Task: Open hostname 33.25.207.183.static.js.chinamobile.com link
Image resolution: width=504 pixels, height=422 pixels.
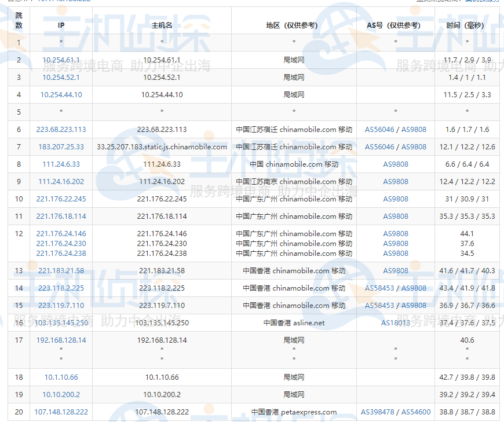Action: click(162, 146)
